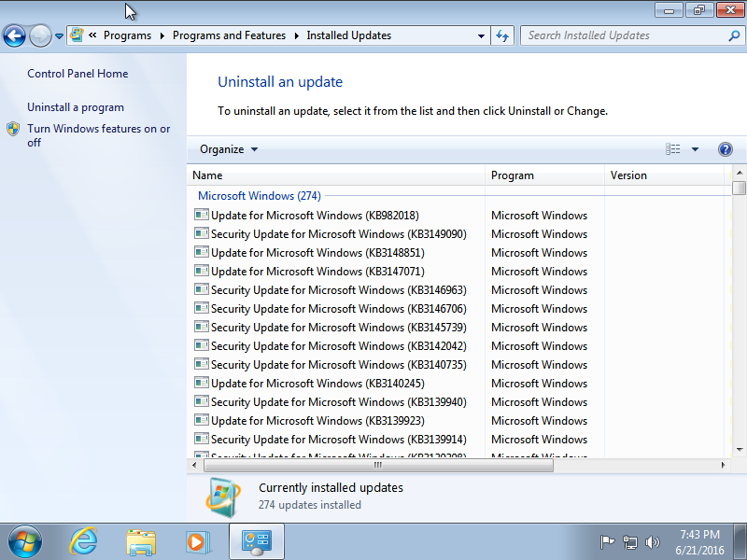Open Turn Windows features on or off
The width and height of the screenshot is (747, 560).
[99, 135]
